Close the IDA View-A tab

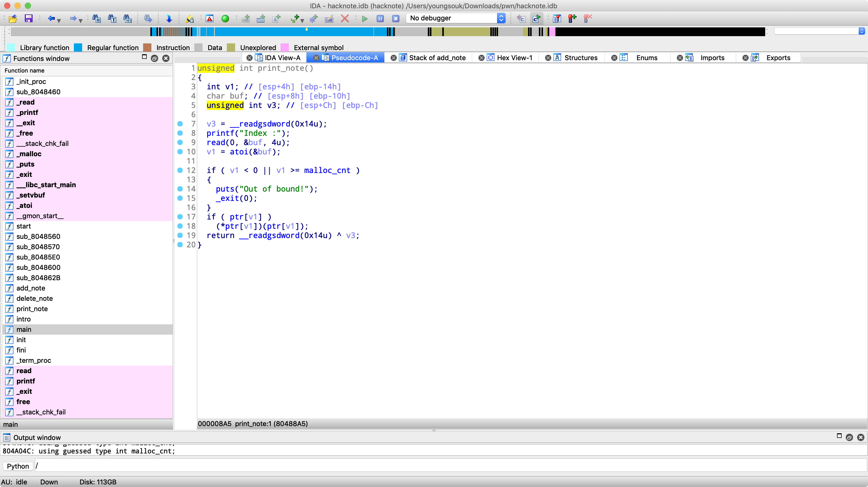249,58
